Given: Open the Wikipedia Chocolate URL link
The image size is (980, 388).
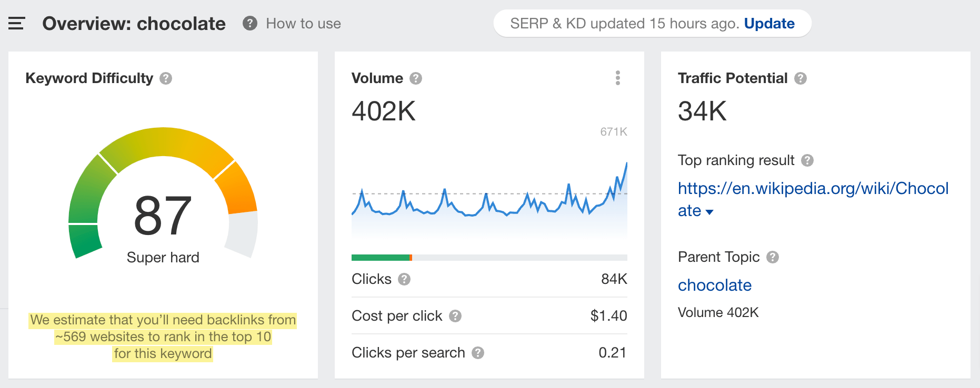Looking at the screenshot, I should 813,188.
